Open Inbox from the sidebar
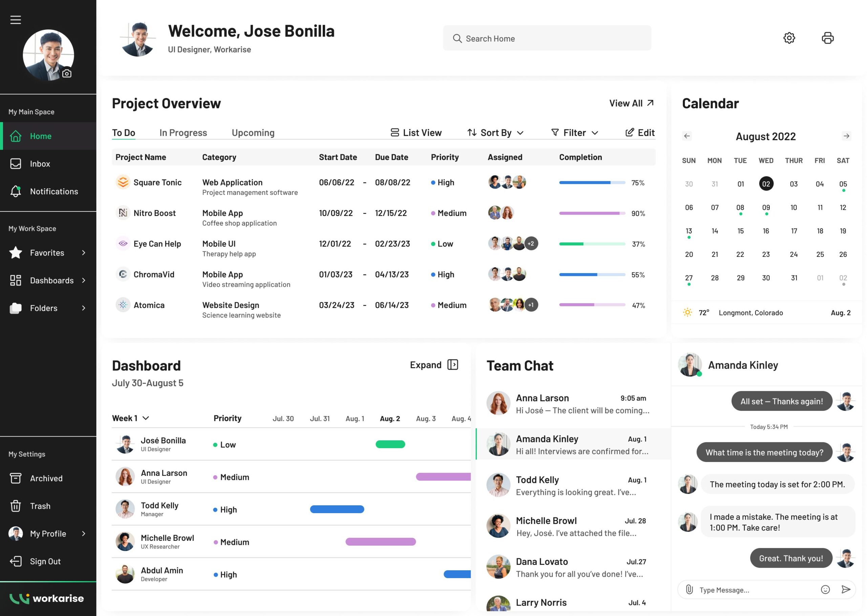 coord(40,164)
